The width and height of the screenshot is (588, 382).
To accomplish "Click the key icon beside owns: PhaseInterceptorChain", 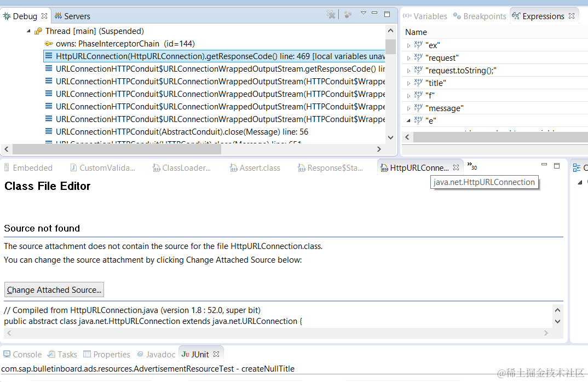I will tap(49, 43).
